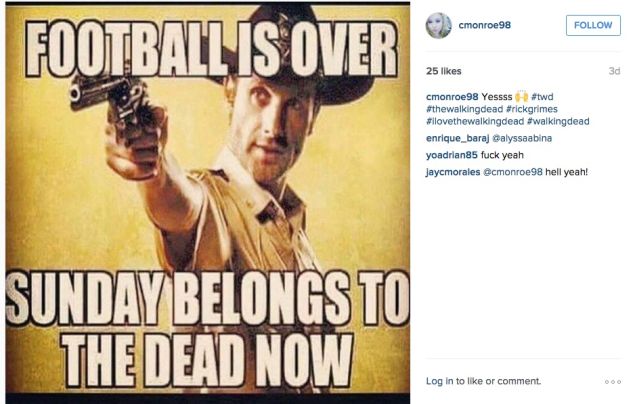Click cmonroe98 profile avatar picture
Viewport: 635px width, 404px height.
[438, 26]
